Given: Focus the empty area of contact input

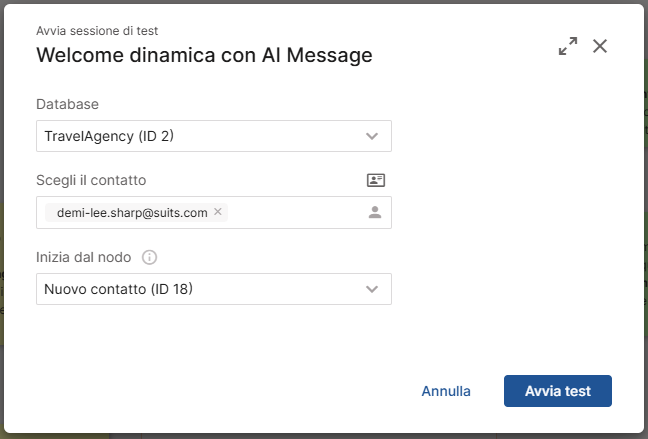Looking at the screenshot, I should click(x=295, y=212).
